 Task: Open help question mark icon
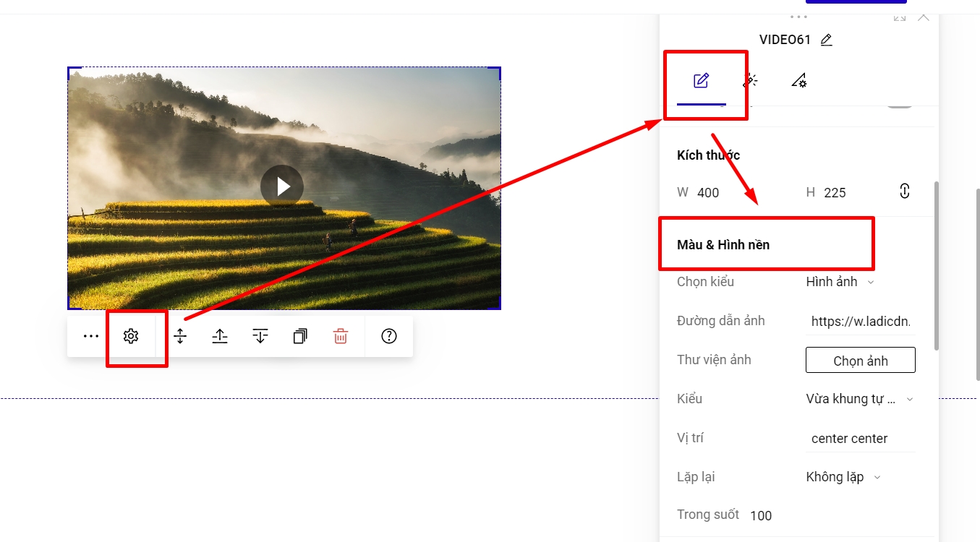coord(389,336)
